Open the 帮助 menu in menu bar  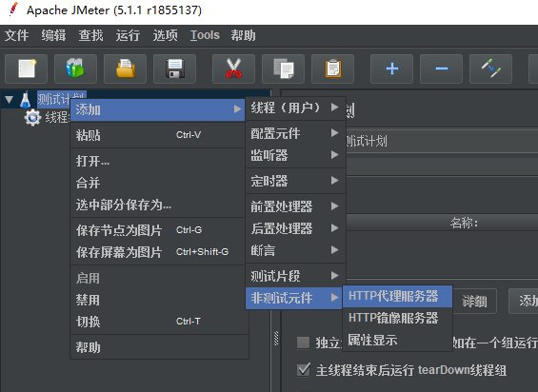coord(243,35)
